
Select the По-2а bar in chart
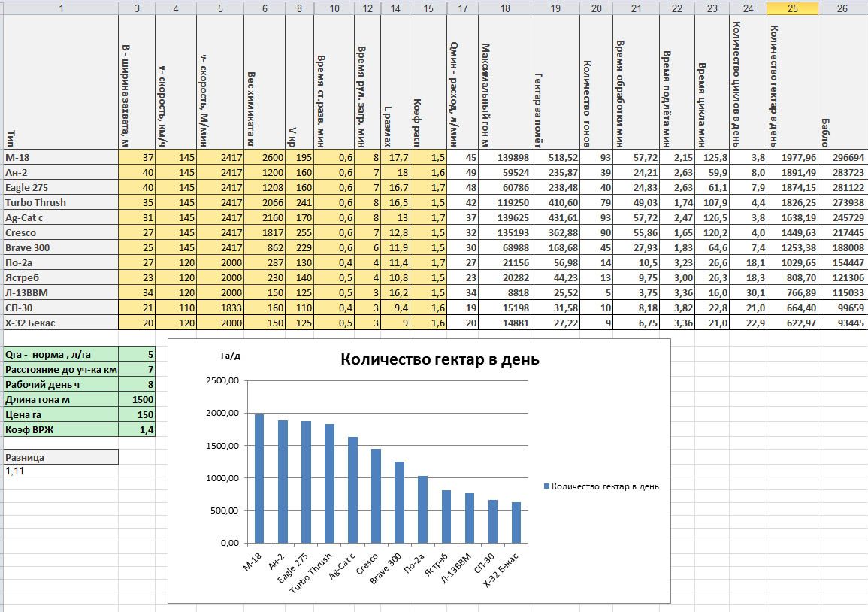pos(422,510)
